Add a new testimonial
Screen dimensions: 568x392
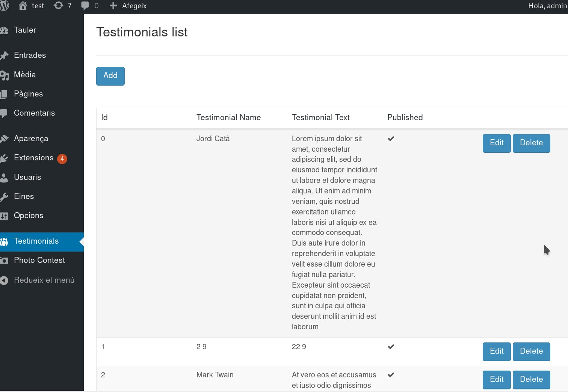pos(110,76)
